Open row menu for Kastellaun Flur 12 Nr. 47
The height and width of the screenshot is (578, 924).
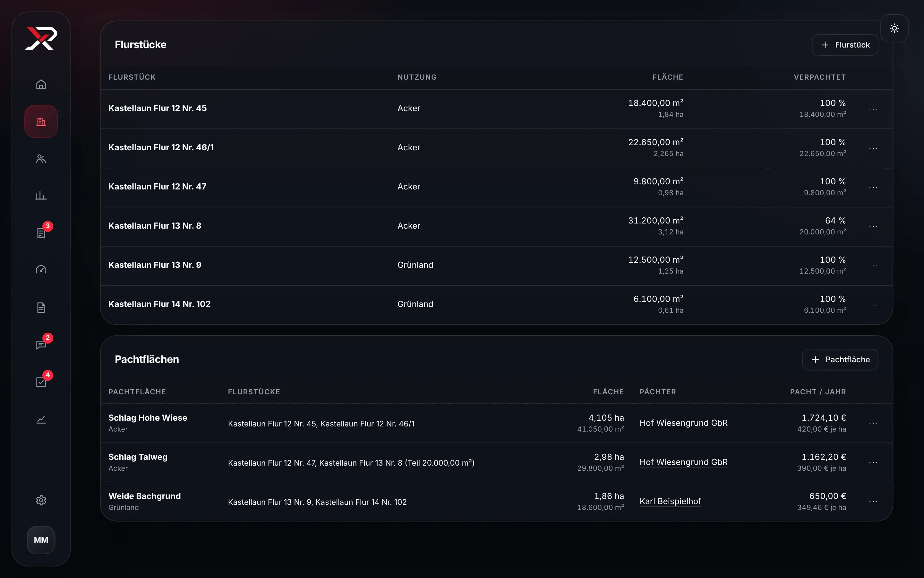[x=873, y=187]
